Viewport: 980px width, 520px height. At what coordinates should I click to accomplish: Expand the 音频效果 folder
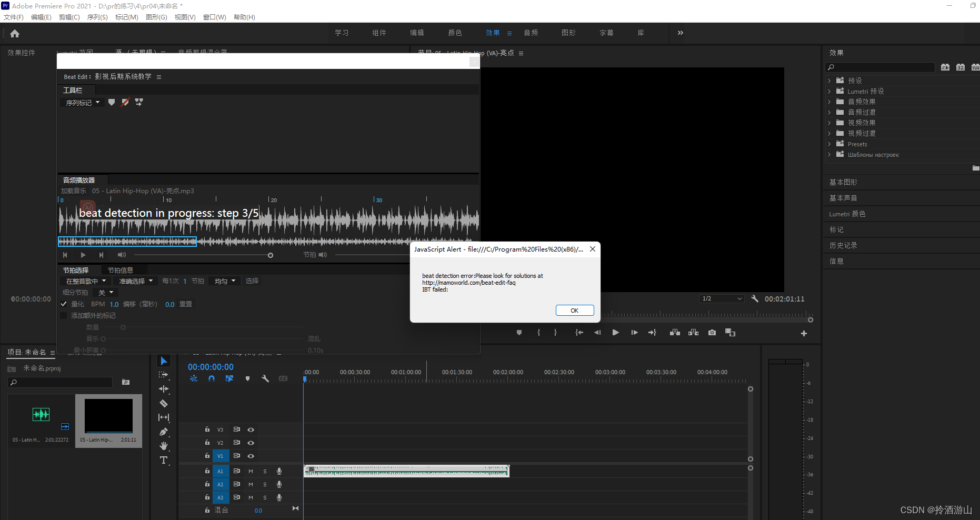(829, 102)
